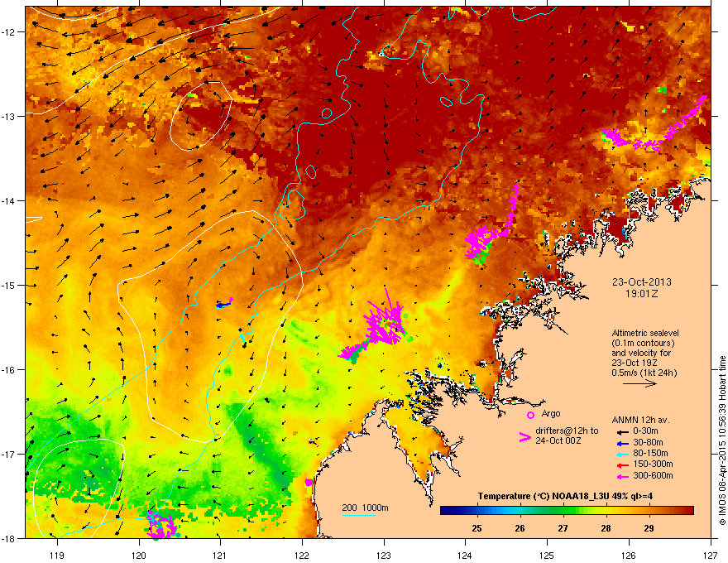Click the 0.5m/s velocity scale arrow
The height and width of the screenshot is (563, 728).
pos(639,383)
